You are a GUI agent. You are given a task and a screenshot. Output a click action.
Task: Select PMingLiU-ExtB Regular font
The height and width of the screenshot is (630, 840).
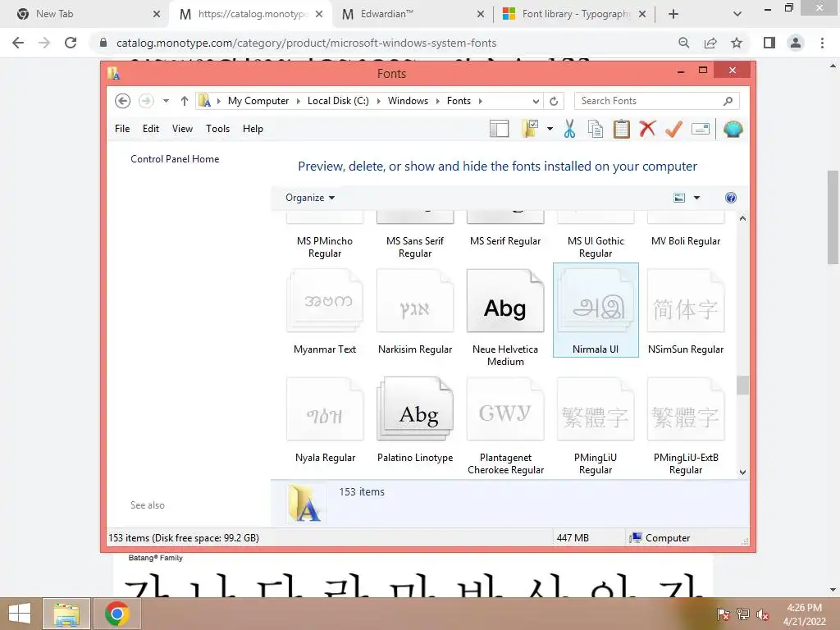[686, 426]
